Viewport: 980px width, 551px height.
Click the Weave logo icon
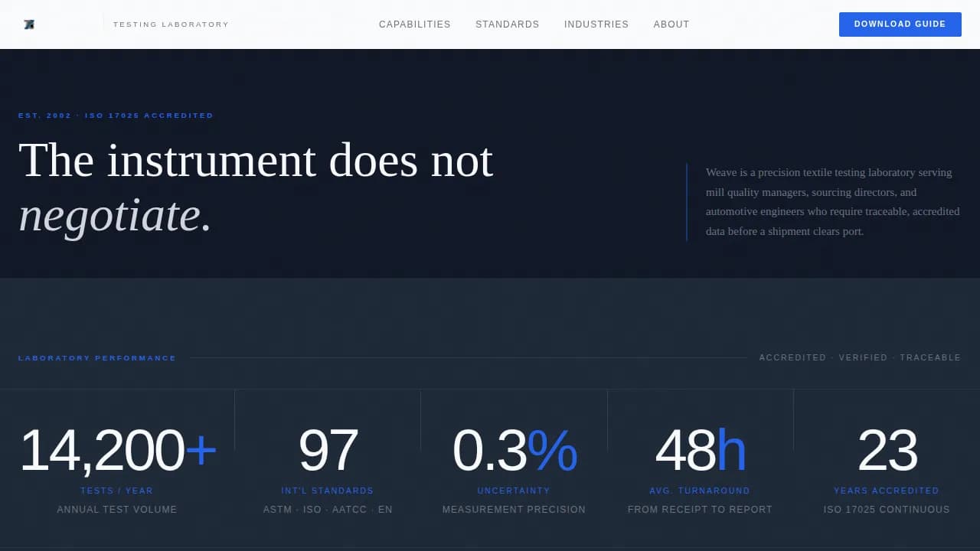(29, 24)
